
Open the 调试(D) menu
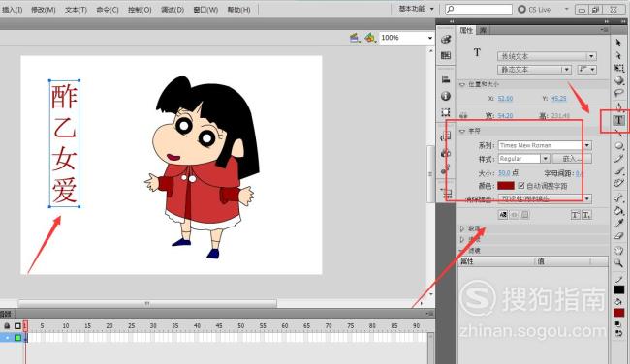173,10
